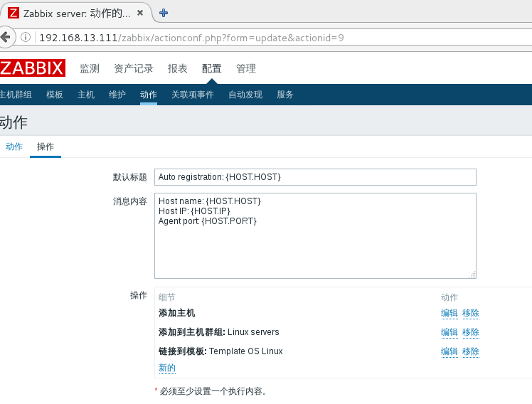Switch to the 操作 form tab

click(x=46, y=147)
